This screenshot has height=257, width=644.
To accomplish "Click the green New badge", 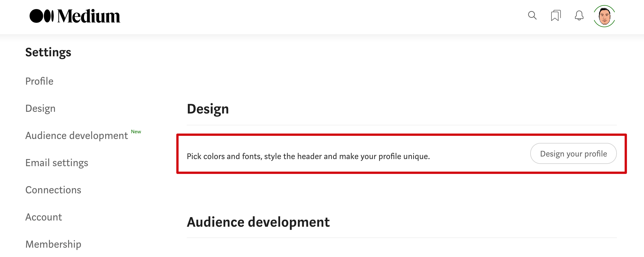I will [136, 132].
